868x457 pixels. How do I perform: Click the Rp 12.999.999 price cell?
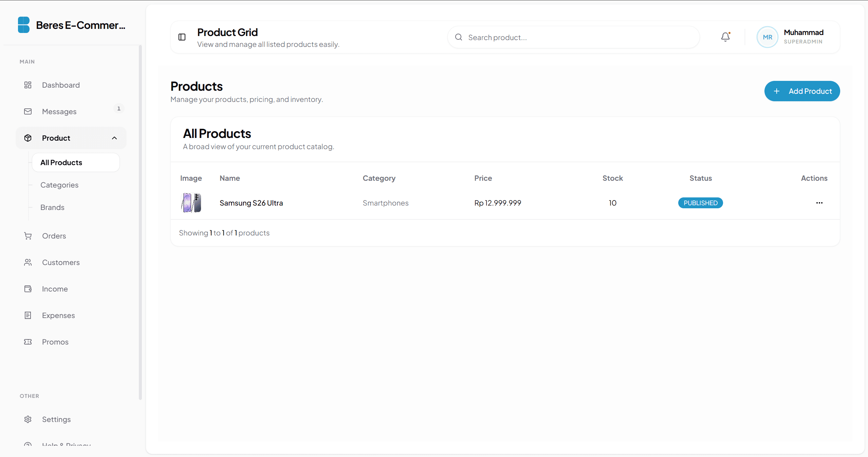coord(498,203)
